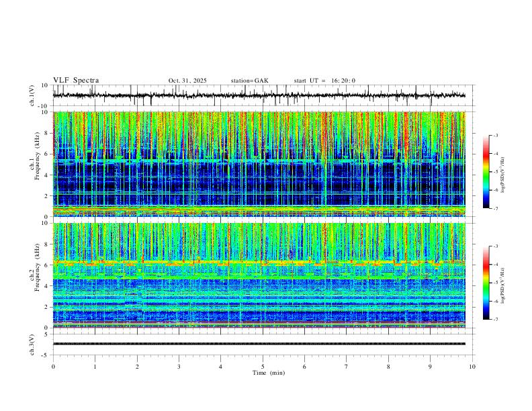The width and height of the screenshot is (532, 411).
Task: Click the log(PSD) label beside ch.1 color bar
Action: click(502, 175)
